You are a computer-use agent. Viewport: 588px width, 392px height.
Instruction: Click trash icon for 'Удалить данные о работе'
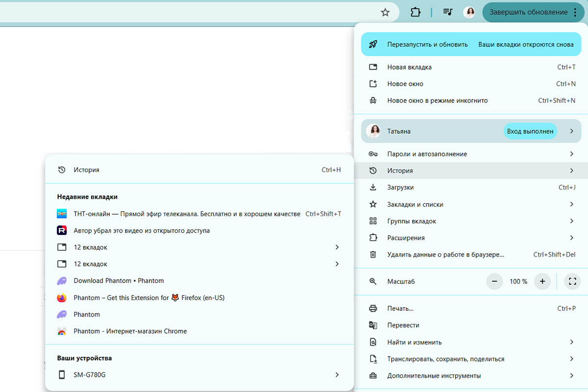click(373, 254)
